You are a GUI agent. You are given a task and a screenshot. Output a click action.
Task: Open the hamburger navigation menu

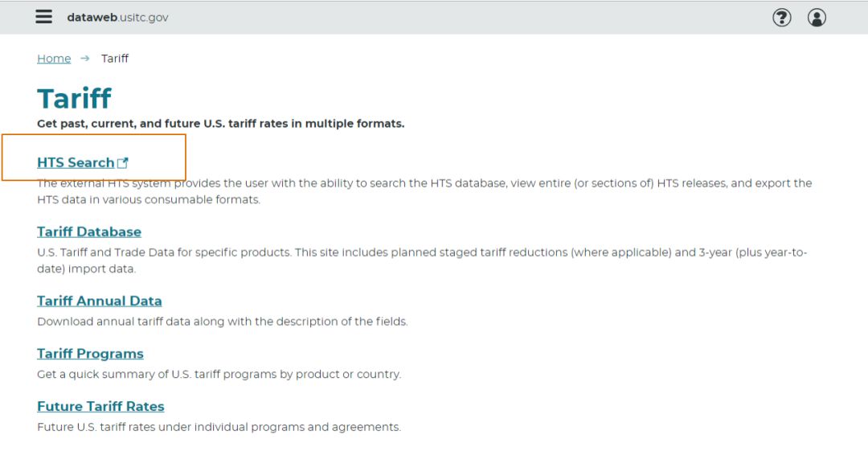pos(44,17)
